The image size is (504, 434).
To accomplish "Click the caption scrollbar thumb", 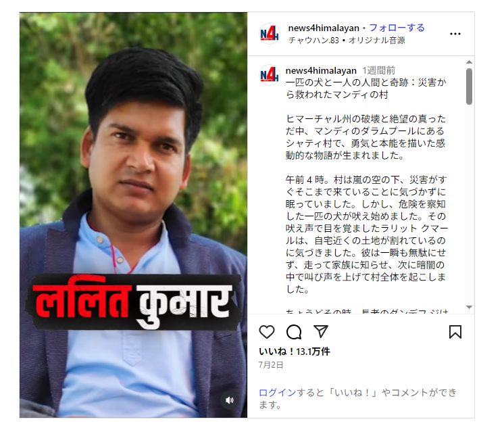I will click(469, 87).
